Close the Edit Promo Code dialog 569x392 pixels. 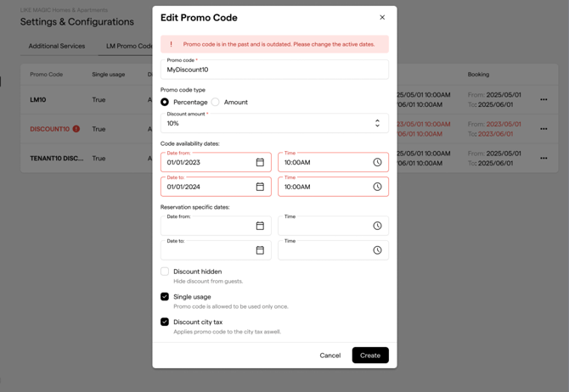click(382, 18)
